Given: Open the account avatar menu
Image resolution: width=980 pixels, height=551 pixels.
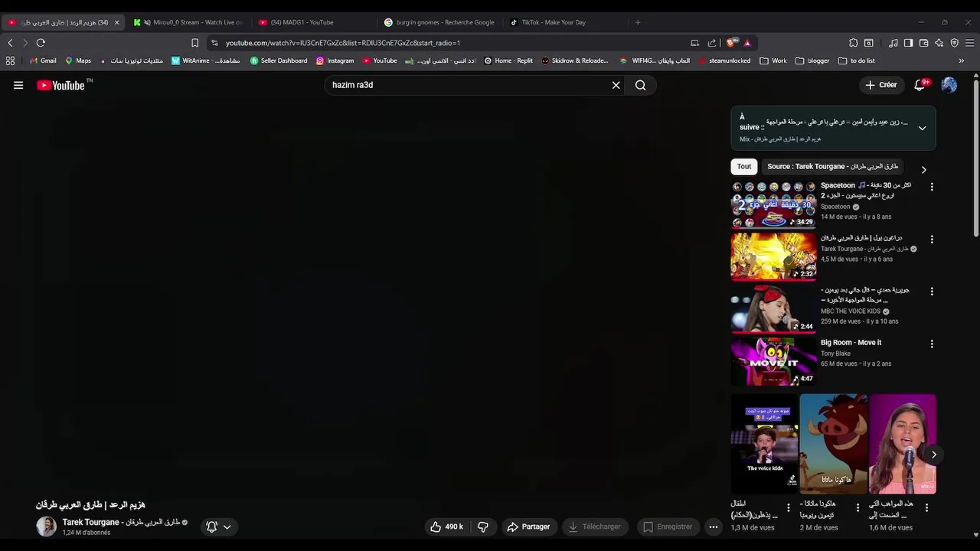Looking at the screenshot, I should click(949, 85).
